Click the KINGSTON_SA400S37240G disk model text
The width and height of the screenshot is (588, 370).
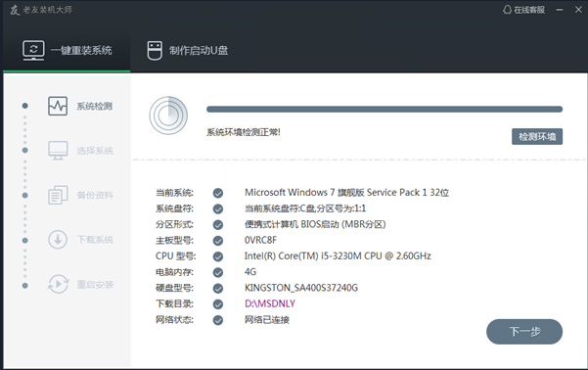tap(301, 288)
